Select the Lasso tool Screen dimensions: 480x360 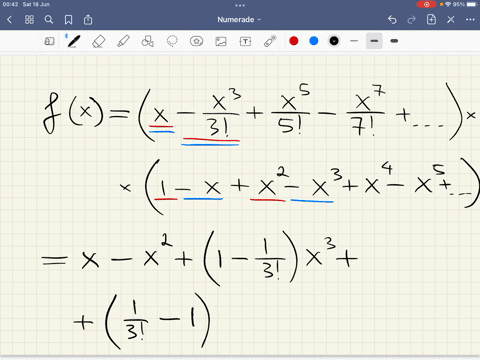pos(172,41)
